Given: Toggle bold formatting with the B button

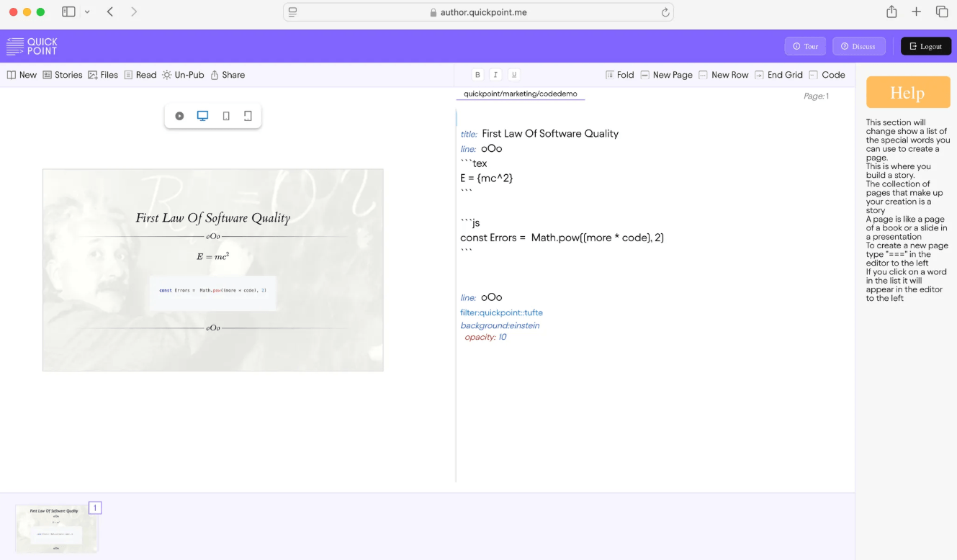Looking at the screenshot, I should click(x=477, y=75).
